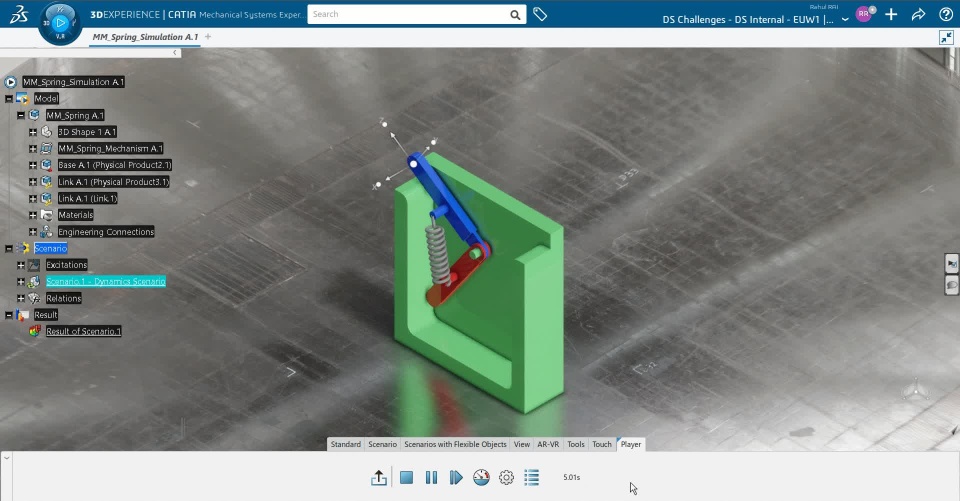Expand the MM_Spring_Mechanism A.1 node
Viewport: 960px width, 501px height.
33,148
